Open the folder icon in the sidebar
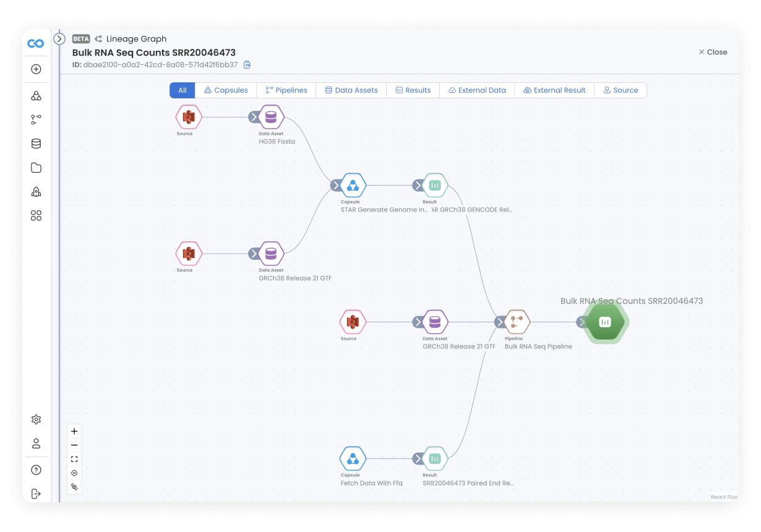The height and width of the screenshot is (532, 761). tap(36, 167)
